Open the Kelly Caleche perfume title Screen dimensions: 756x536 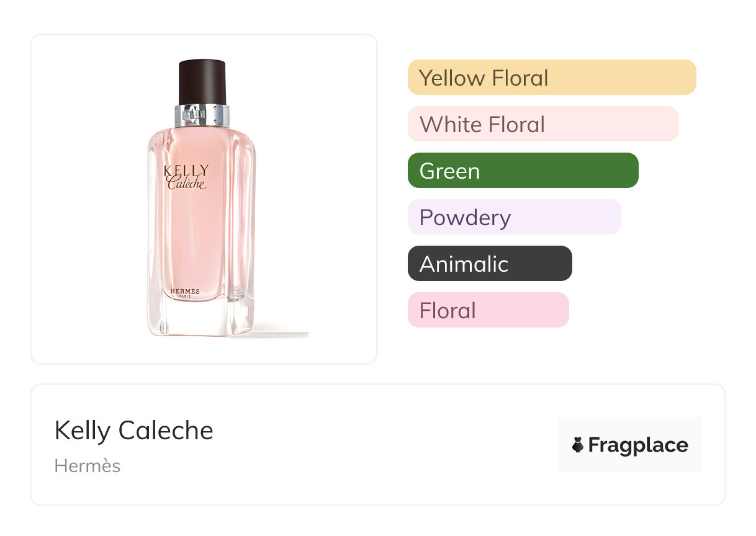134,431
